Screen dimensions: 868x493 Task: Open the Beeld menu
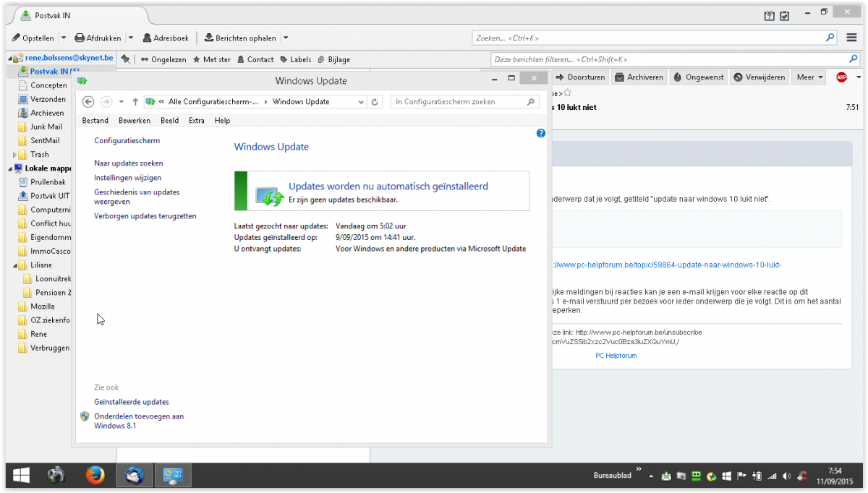pyautogui.click(x=170, y=121)
